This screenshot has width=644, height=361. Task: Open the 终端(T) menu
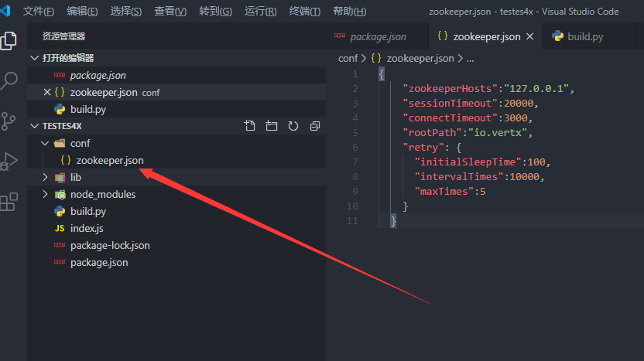point(304,11)
